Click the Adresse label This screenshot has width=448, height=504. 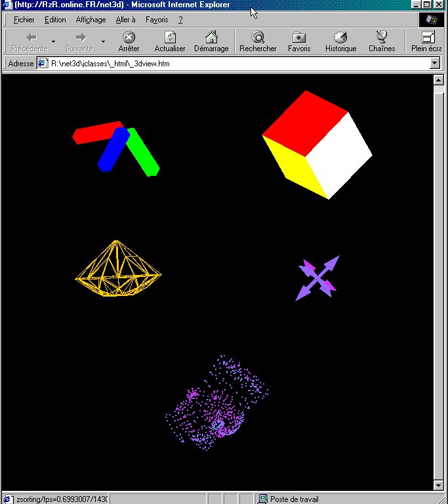[x=21, y=64]
